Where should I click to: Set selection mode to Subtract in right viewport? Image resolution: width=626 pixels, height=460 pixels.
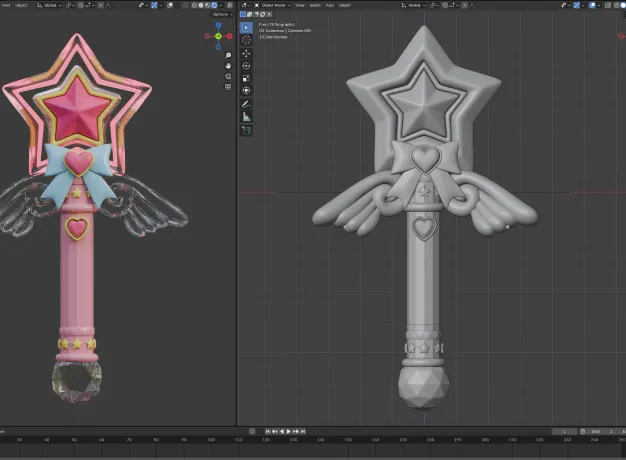(256, 14)
